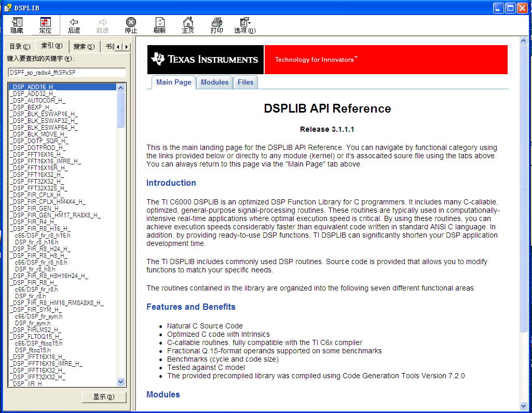532x413 pixels.
Task: Select index entry _DSP_DOTPROD_H_
Action: (x=38, y=148)
